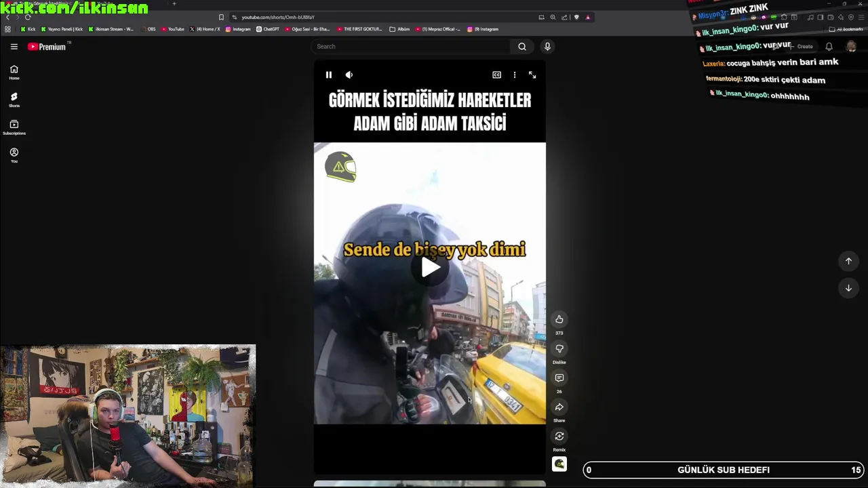Pause the Shorts video
The width and height of the screenshot is (868, 488).
point(329,75)
